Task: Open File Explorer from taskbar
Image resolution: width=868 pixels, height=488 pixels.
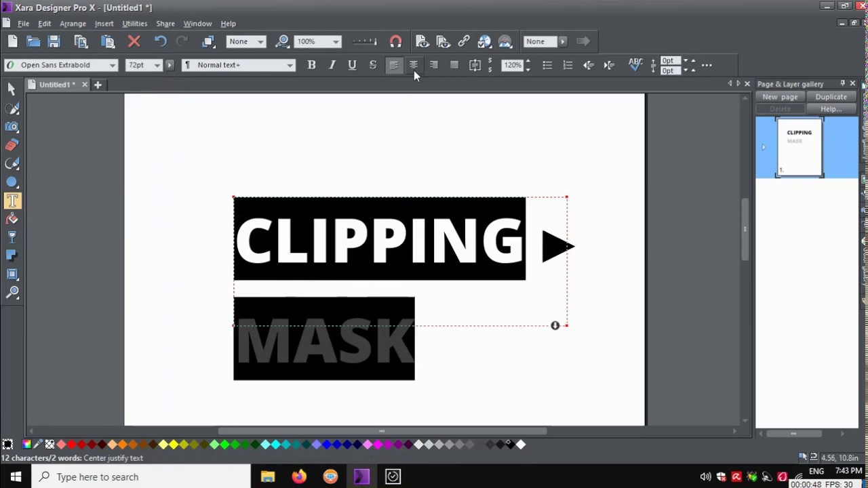Action: pos(268,477)
